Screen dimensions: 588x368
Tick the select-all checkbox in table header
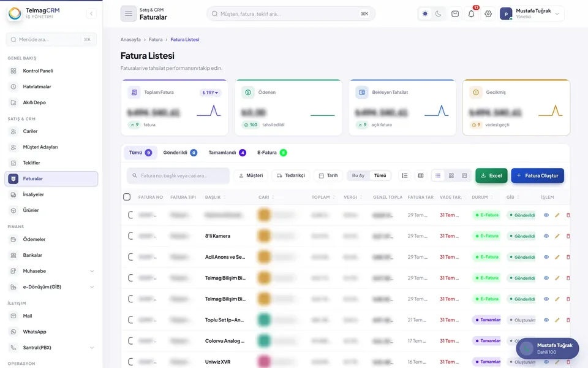127,197
